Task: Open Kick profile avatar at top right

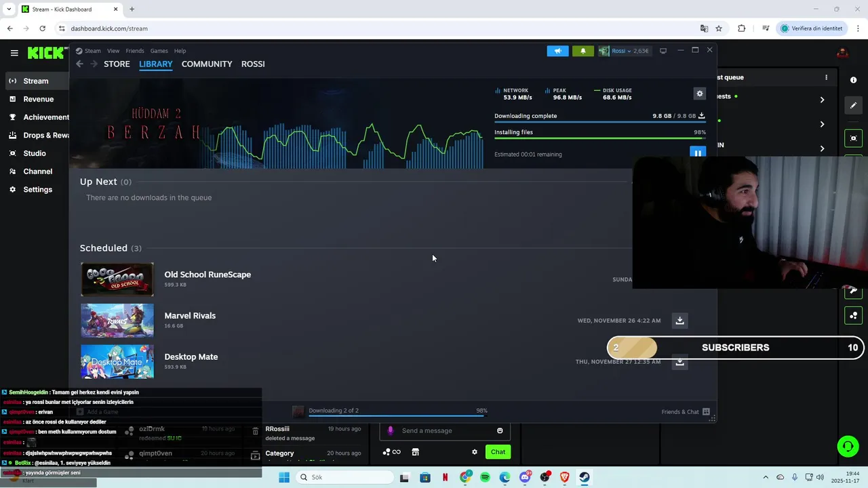Action: tap(842, 53)
